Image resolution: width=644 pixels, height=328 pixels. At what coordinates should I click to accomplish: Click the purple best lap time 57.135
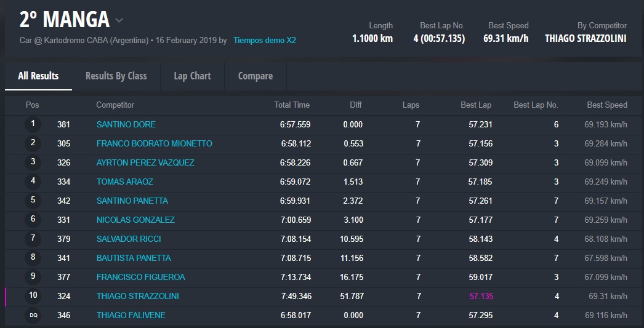tap(480, 296)
